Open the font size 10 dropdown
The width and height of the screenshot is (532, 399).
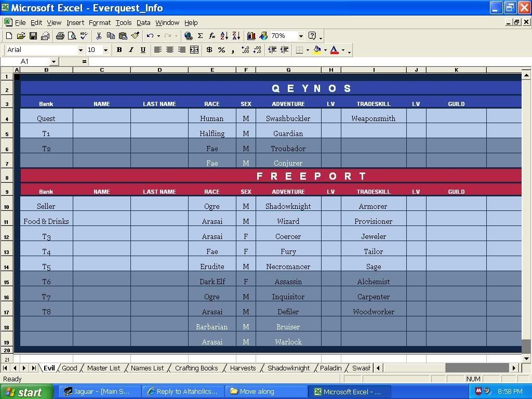(105, 50)
